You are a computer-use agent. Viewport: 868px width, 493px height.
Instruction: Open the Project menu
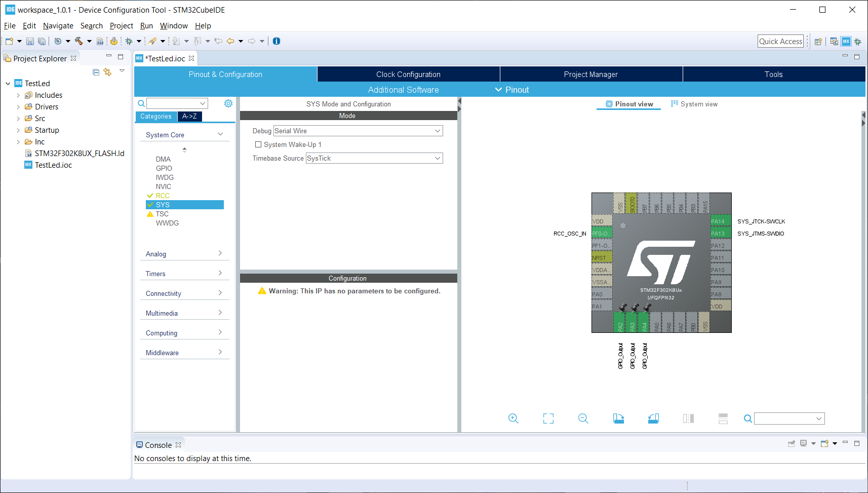tap(122, 26)
